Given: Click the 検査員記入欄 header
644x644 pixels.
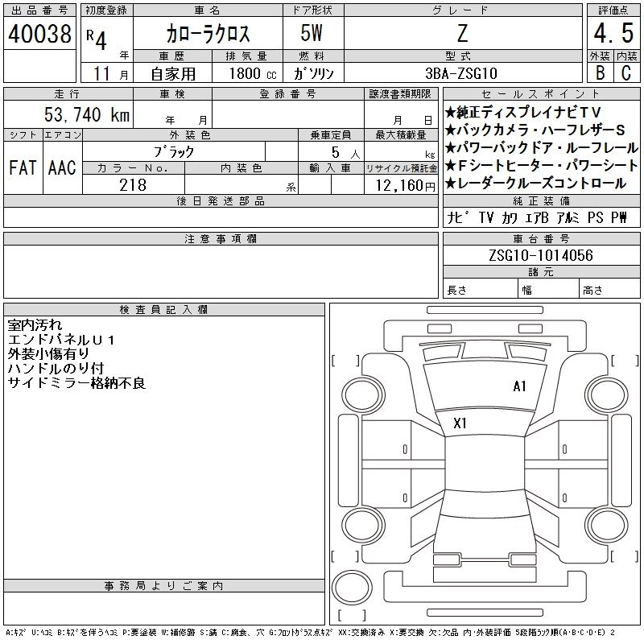Looking at the screenshot, I should [x=164, y=310].
